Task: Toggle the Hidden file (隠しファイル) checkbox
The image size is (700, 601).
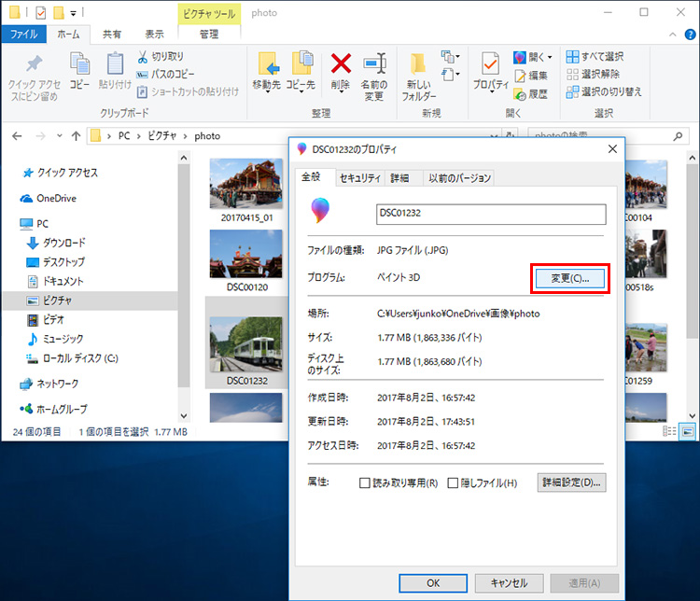Action: [x=454, y=483]
